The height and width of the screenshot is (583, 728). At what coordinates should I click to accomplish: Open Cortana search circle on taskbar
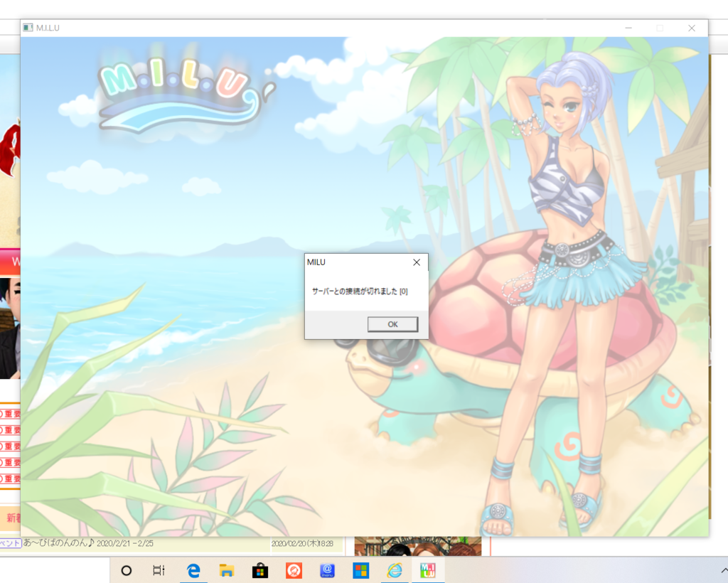click(x=127, y=570)
